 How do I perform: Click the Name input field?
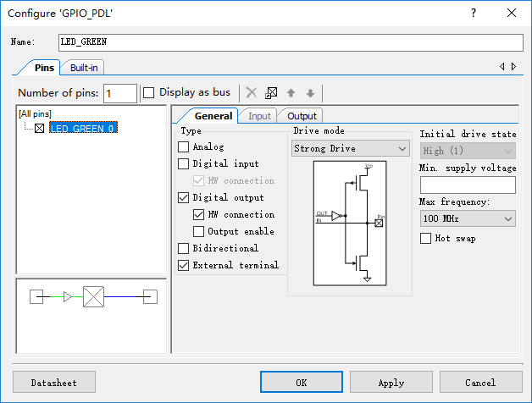tap(291, 42)
